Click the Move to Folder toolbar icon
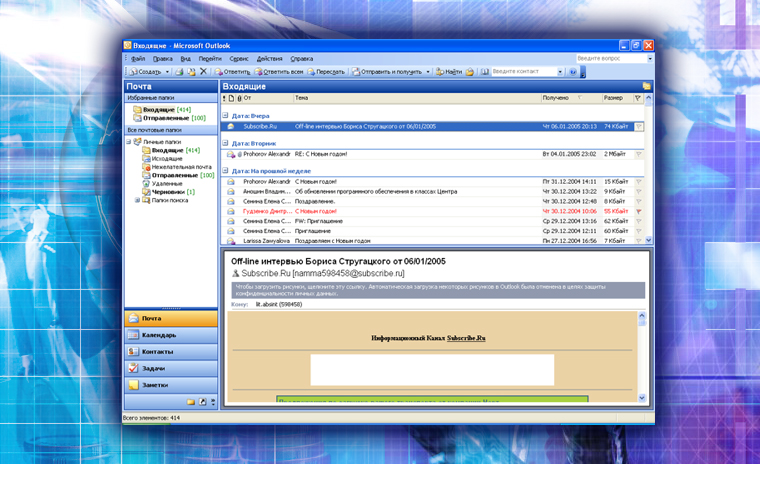 tap(191, 72)
